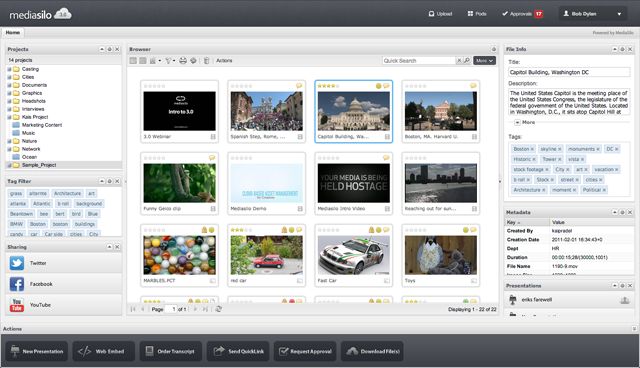Click comment bubble on Boston, MA Harvard asset

(473, 86)
